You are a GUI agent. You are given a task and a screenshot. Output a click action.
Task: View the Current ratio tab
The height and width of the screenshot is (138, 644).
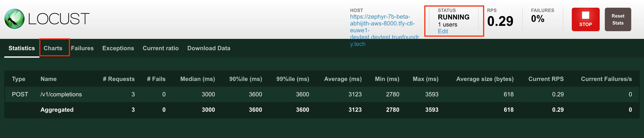pos(161,48)
